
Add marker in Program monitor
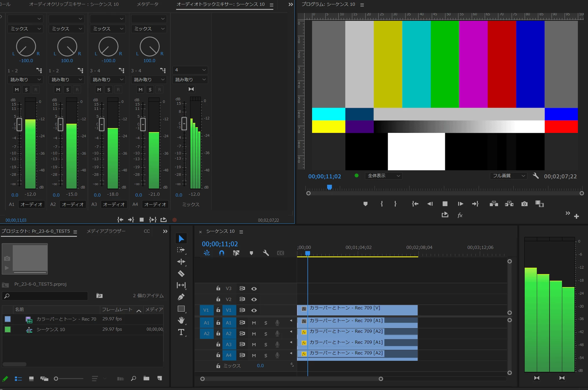365,204
